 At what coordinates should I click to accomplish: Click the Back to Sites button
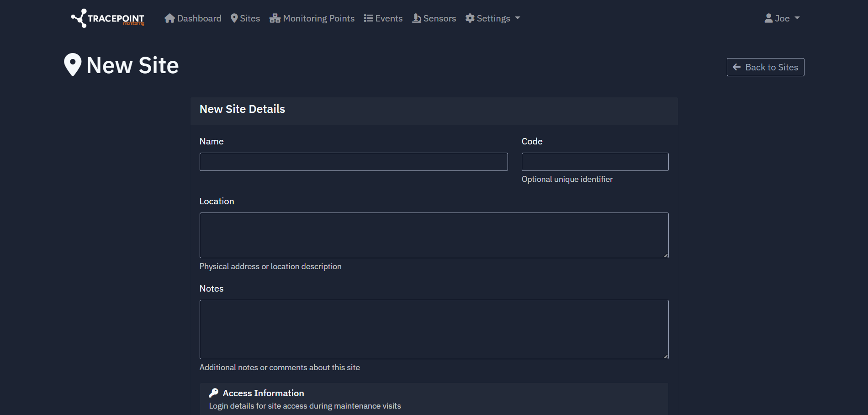coord(765,67)
